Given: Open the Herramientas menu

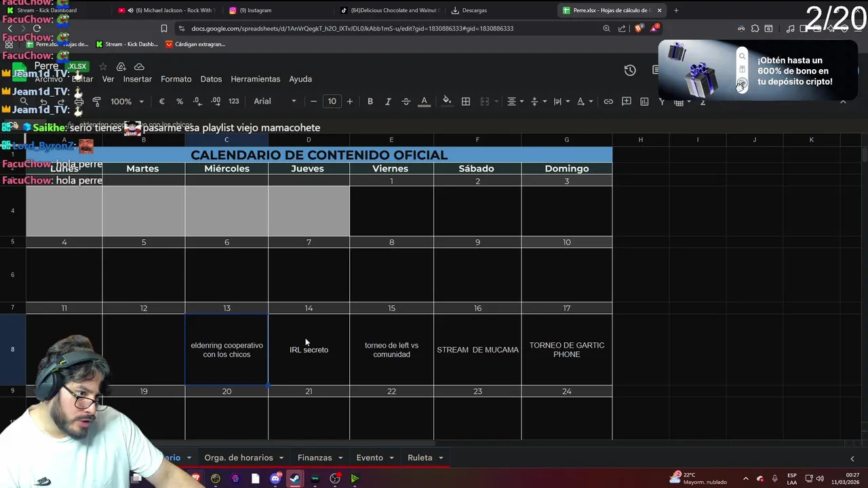Looking at the screenshot, I should click(256, 79).
